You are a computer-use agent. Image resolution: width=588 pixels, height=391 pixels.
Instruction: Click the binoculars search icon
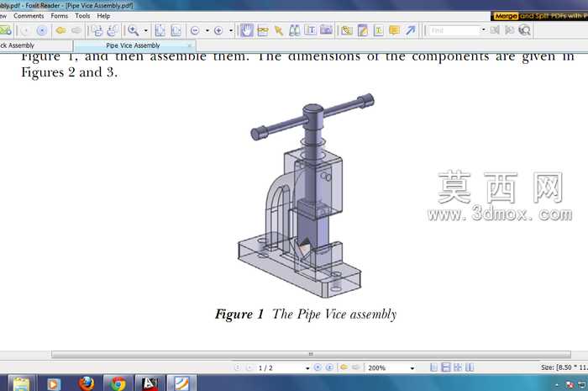(294, 30)
